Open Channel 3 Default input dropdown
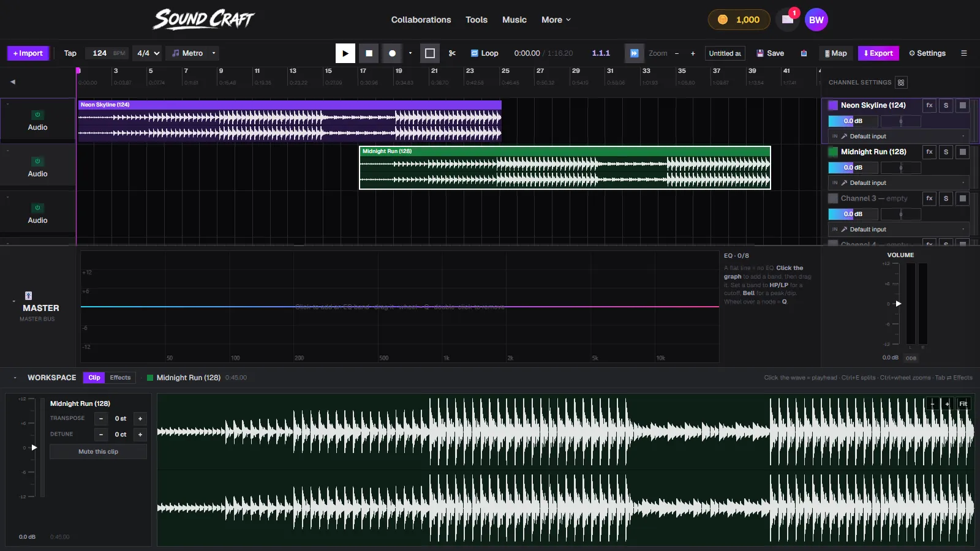 click(899, 230)
